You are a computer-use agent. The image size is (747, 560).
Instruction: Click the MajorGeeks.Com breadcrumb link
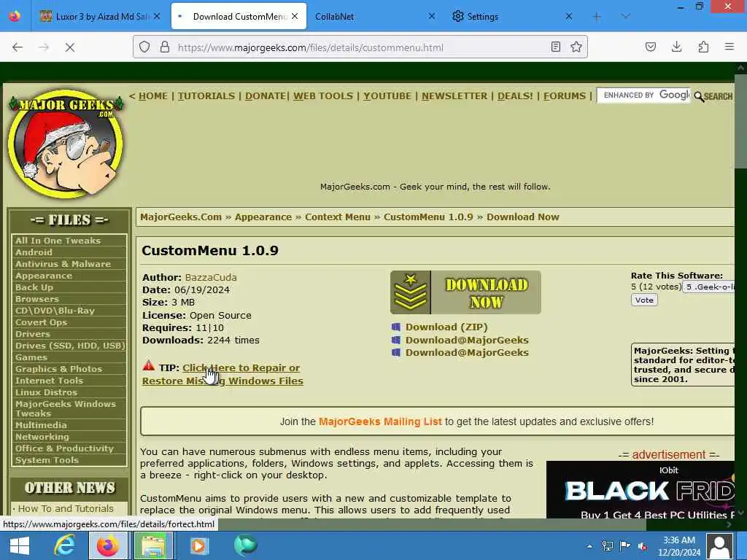(181, 217)
